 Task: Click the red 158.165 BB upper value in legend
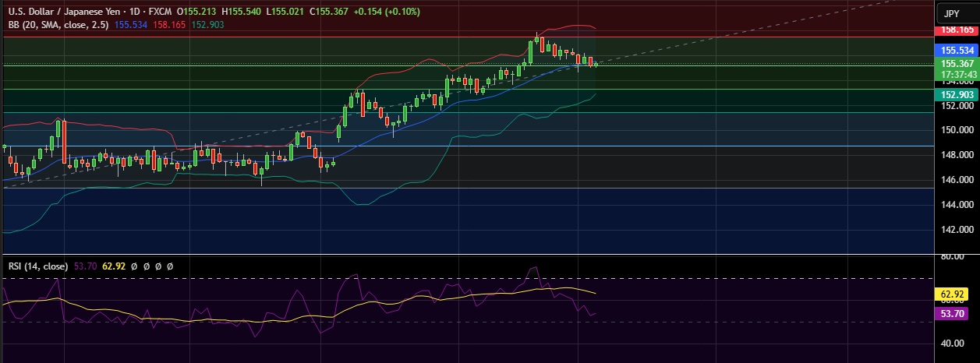[x=170, y=25]
